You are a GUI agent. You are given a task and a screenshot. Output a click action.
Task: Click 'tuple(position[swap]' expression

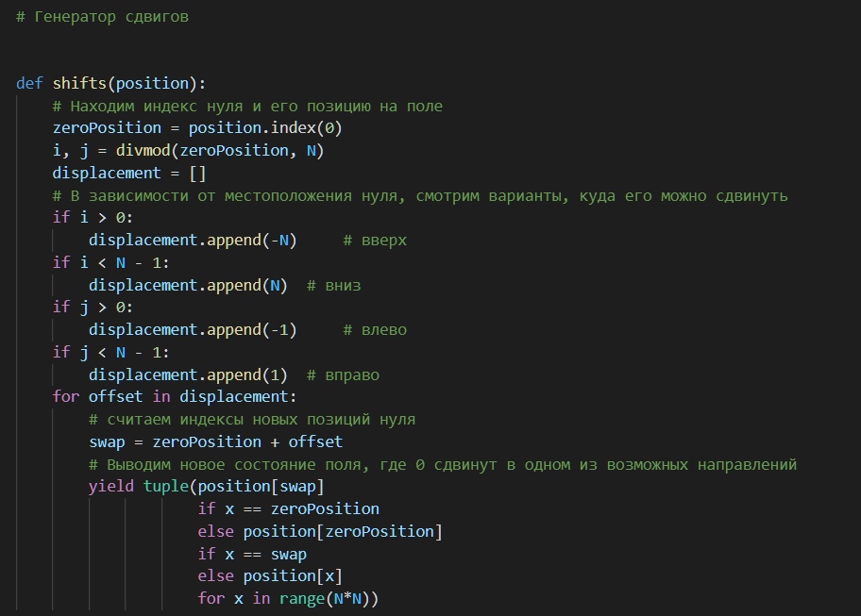tap(234, 487)
